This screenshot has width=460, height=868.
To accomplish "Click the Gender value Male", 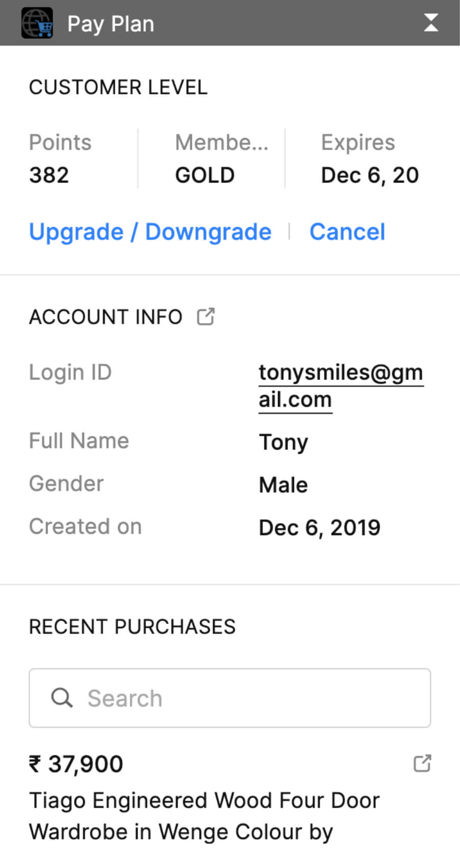I will click(283, 485).
